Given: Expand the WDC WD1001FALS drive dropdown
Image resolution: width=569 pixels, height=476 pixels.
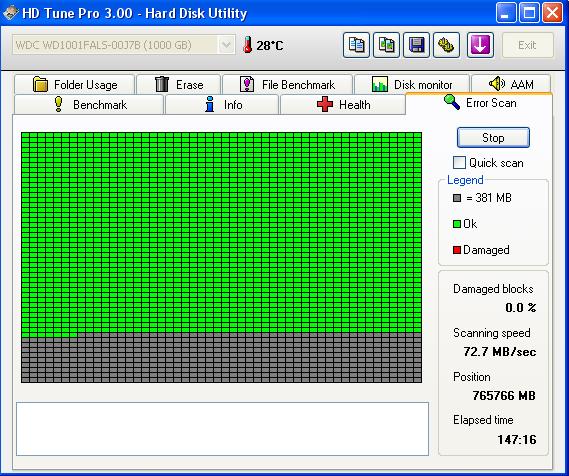Looking at the screenshot, I should [226, 45].
